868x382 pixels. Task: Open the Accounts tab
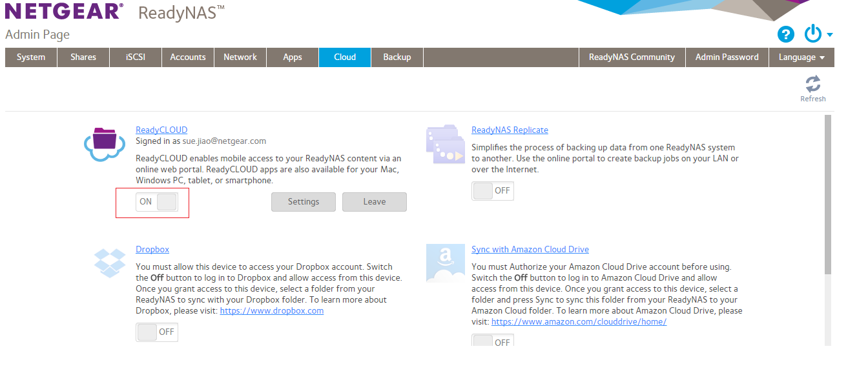tap(188, 57)
